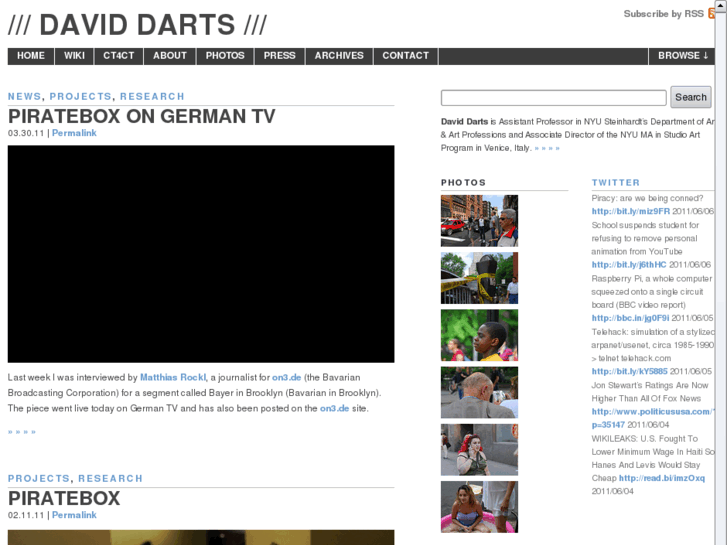
Task: Open the TWITTER heading link
Action: tap(615, 183)
